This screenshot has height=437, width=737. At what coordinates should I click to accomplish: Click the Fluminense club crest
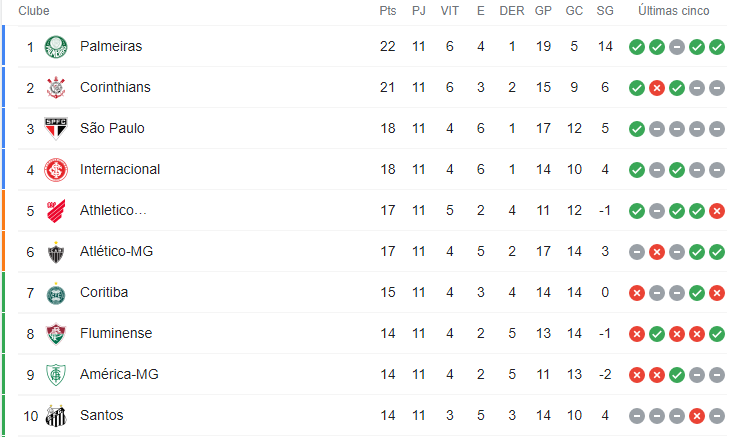(56, 334)
